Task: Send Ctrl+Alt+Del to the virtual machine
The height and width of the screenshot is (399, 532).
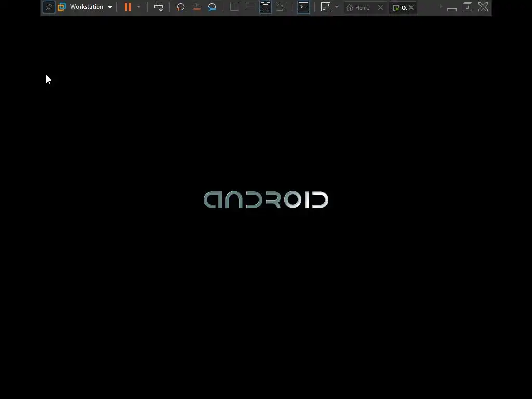Action: (x=158, y=7)
